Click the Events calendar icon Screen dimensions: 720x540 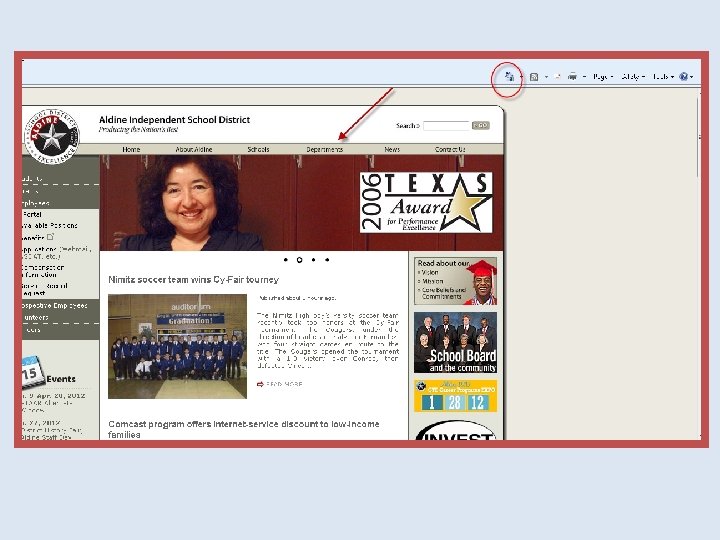point(32,372)
